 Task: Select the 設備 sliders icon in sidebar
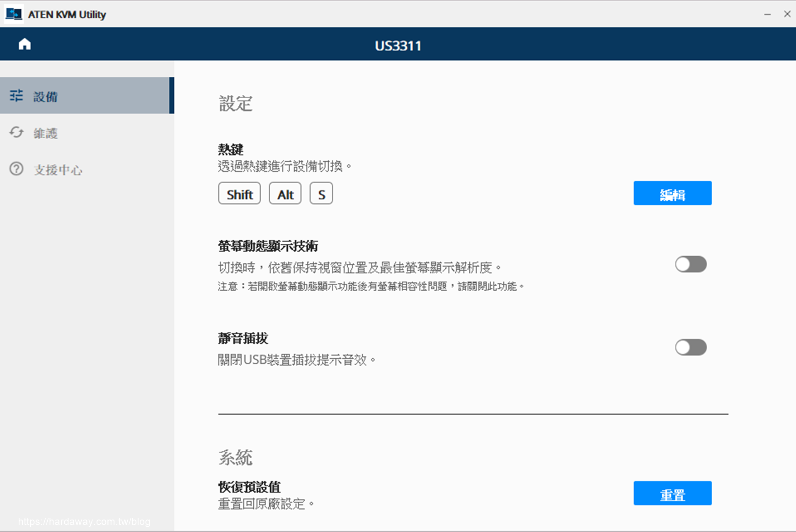[x=17, y=96]
